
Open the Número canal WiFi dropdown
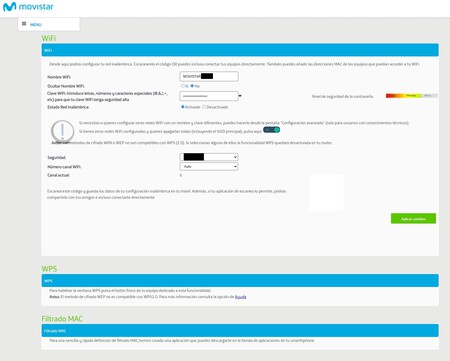click(209, 166)
